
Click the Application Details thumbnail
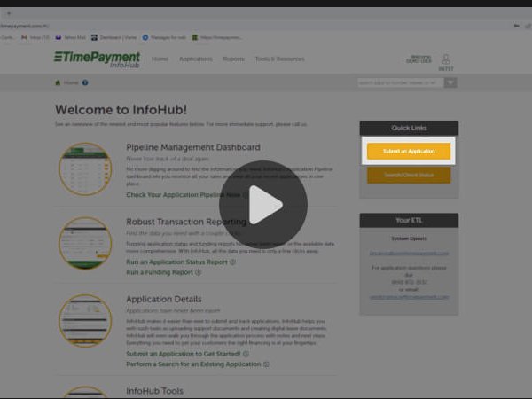85,321
